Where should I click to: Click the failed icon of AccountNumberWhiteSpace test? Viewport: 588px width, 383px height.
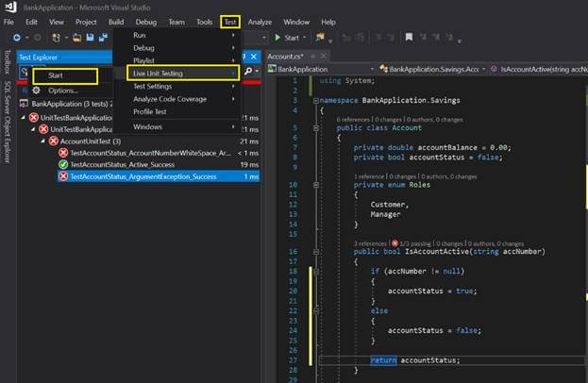(x=63, y=153)
